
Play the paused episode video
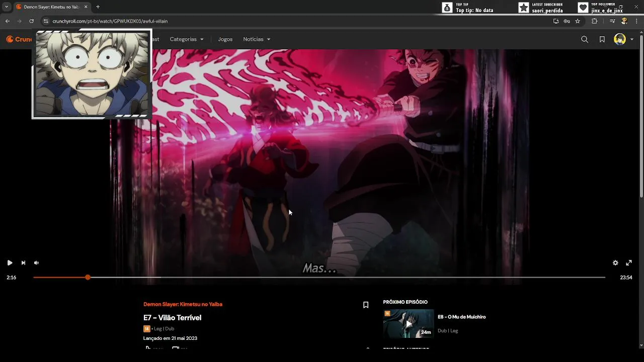pos(10,262)
